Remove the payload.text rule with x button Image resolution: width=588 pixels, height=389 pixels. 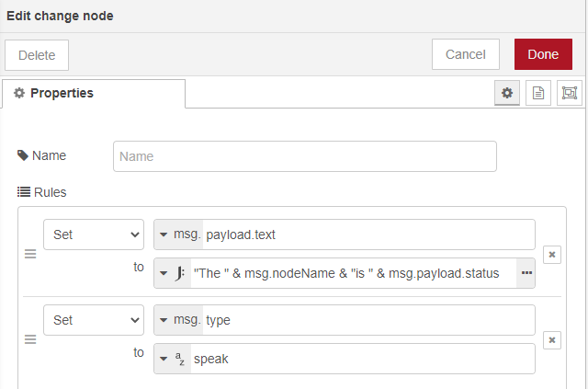pyautogui.click(x=552, y=255)
